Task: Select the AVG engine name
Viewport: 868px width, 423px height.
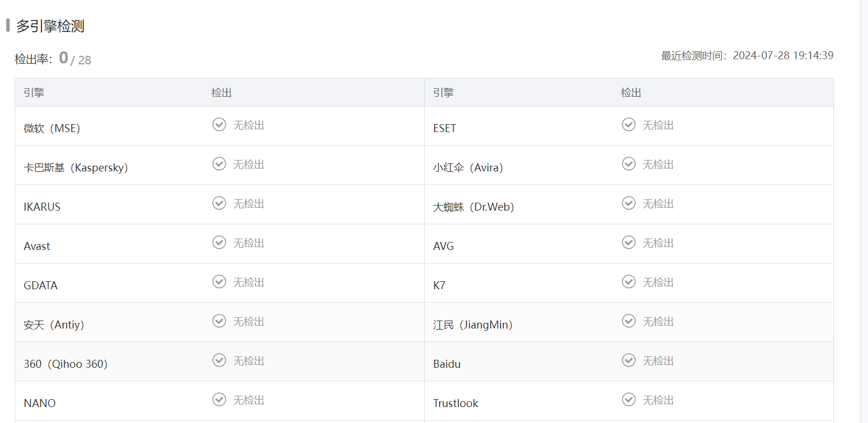Action: point(444,246)
